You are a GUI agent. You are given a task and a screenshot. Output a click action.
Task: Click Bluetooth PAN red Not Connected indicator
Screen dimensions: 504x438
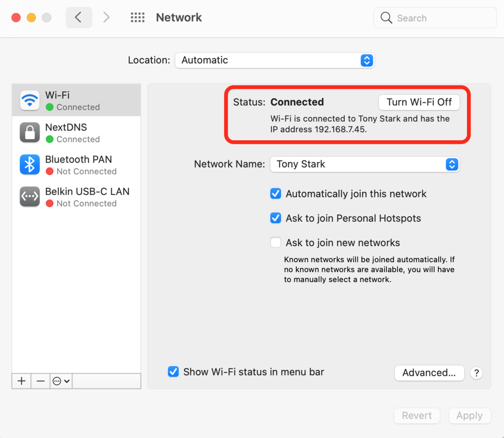click(x=49, y=171)
